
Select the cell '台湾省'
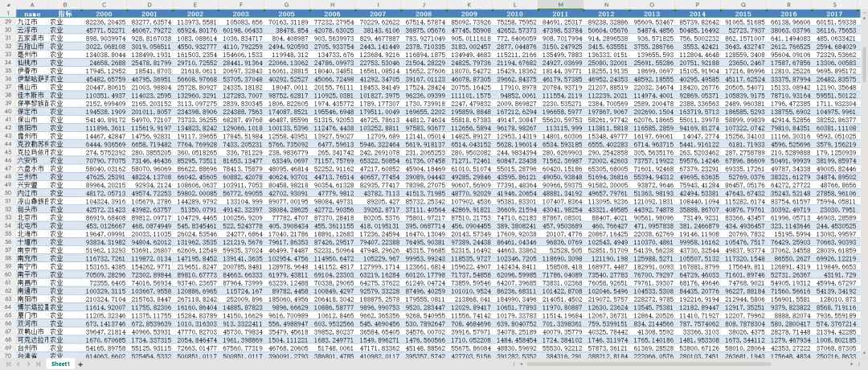(x=32, y=356)
